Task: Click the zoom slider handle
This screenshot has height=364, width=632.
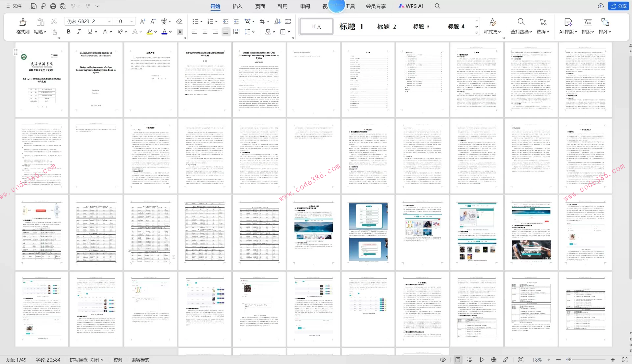Action: coord(569,360)
